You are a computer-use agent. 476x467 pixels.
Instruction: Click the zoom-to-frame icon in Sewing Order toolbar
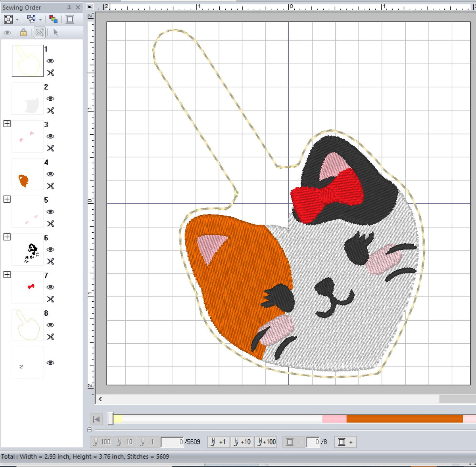pos(8,19)
